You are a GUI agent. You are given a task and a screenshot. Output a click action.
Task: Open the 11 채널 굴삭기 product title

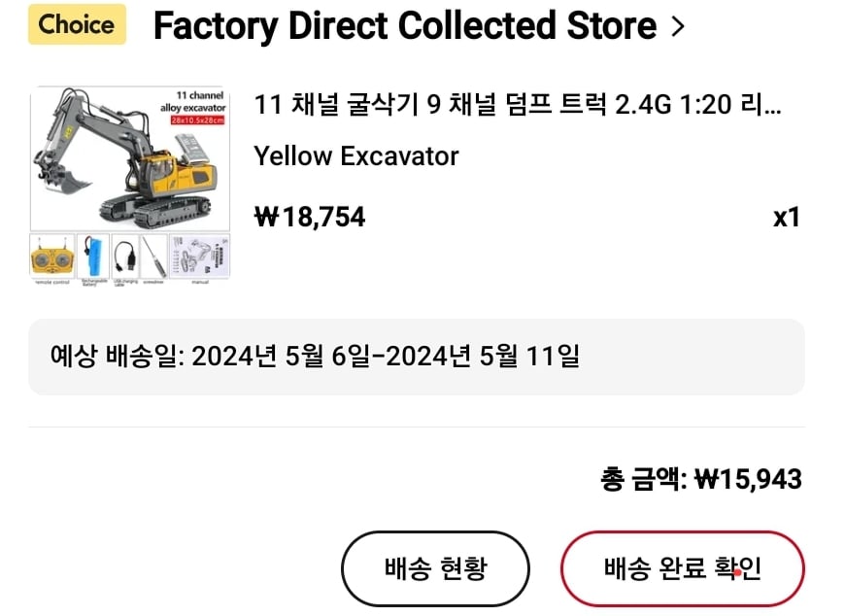pos(517,104)
